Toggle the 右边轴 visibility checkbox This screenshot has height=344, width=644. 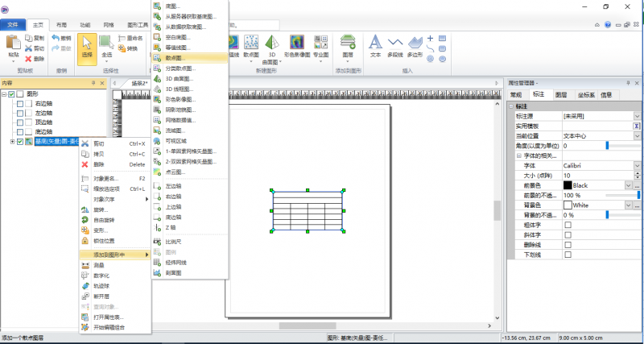tap(19, 105)
